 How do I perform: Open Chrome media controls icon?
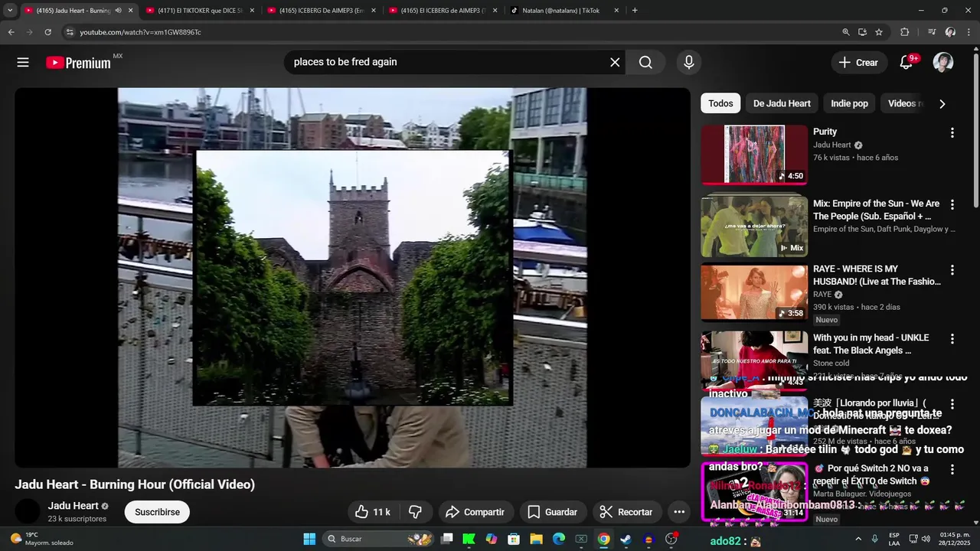point(932,32)
